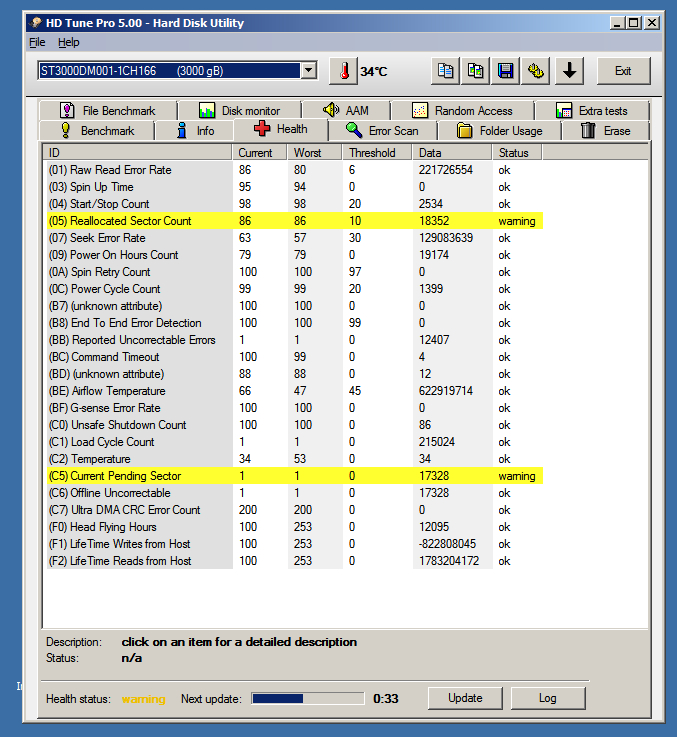Click the Threshold column header
This screenshot has width=677, height=737.
click(x=372, y=153)
